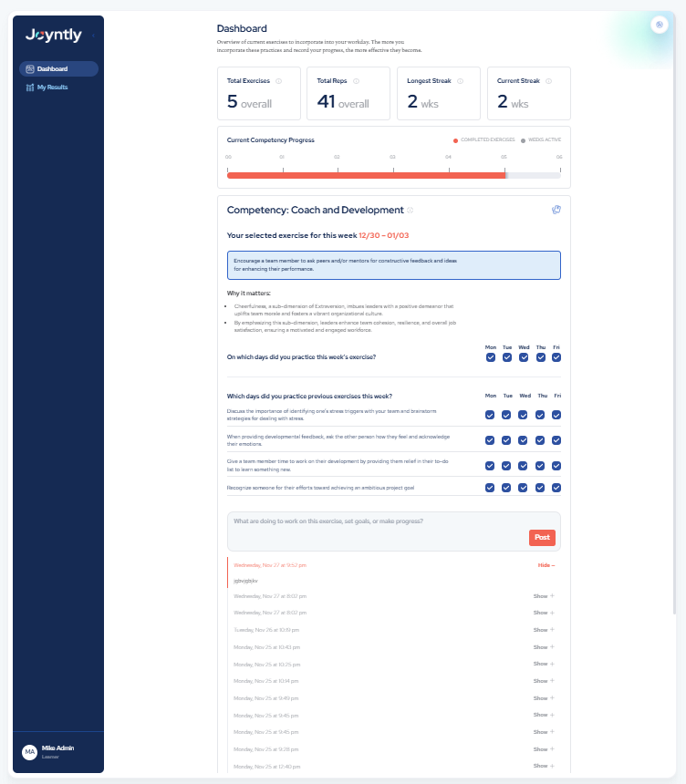This screenshot has width=686, height=784.
Task: Collapse the Wednesday, Nov 27 at 9:52 pm entry
Action: 546,565
